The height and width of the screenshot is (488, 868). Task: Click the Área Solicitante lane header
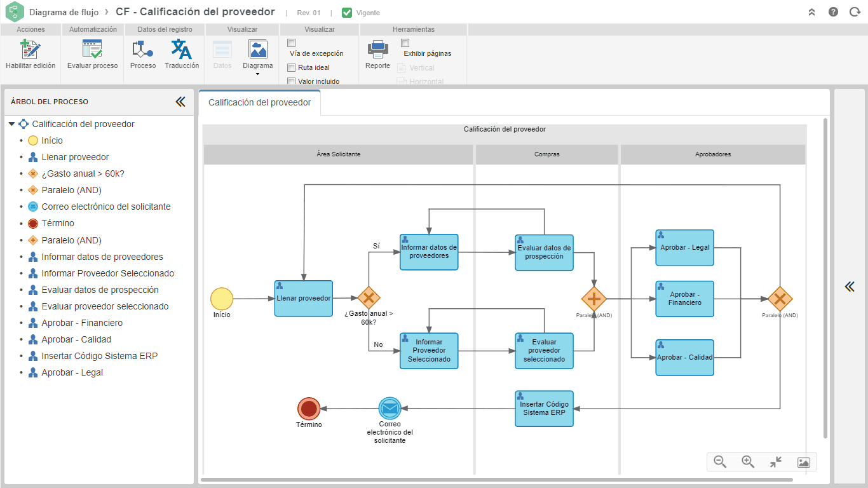[x=339, y=154]
